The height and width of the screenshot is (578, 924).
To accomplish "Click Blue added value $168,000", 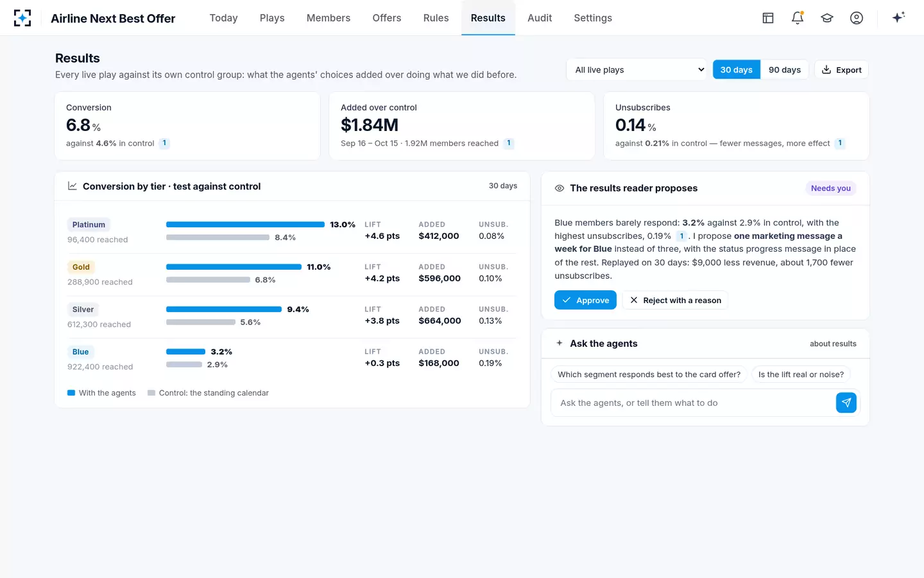I will pyautogui.click(x=439, y=363).
